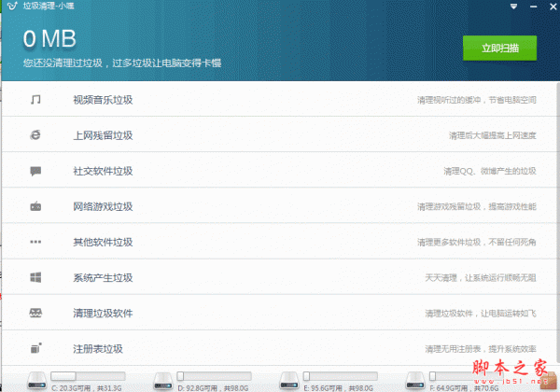Click the three-dots icon for 其他软件垃圾

[35, 242]
